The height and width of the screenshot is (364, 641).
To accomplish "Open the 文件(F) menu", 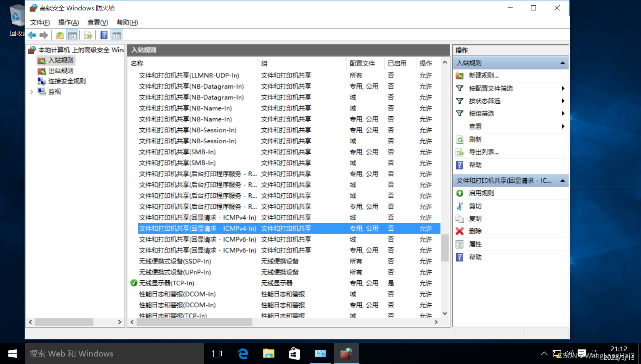I will click(x=40, y=22).
